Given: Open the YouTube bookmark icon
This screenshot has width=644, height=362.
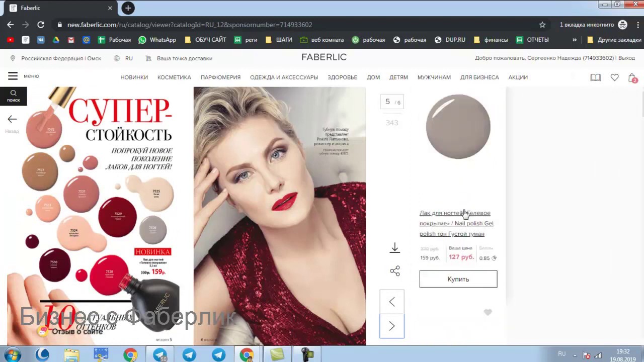Looking at the screenshot, I should click(x=11, y=40).
